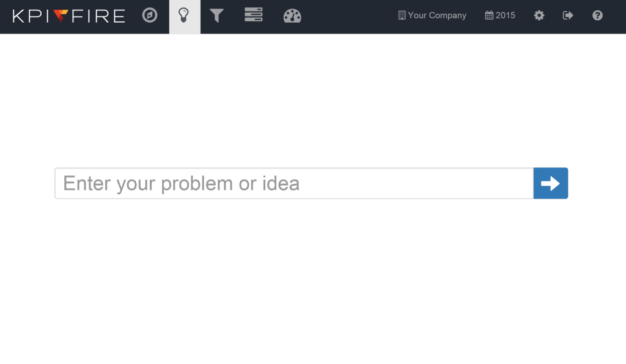Open the question mark help icon
Viewport: 626px width, 364px height.
(597, 15)
